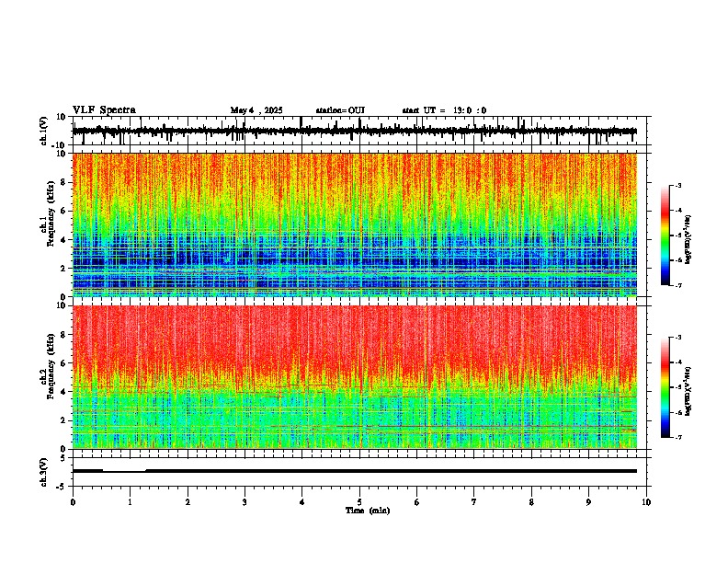Click the "-5" tick on ch.3(V) axis
Viewport: 728px width, 563px height.
[x=63, y=487]
